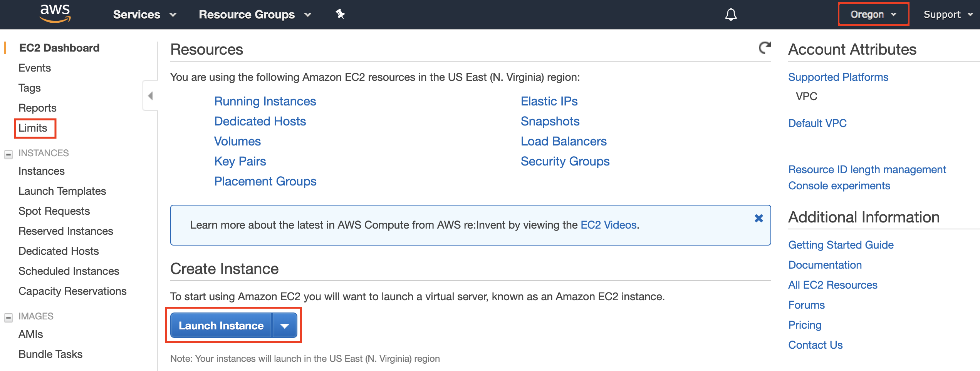Screen dimensions: 980x371
Task: Click the pin shortcuts icon in the navbar
Action: [x=340, y=14]
